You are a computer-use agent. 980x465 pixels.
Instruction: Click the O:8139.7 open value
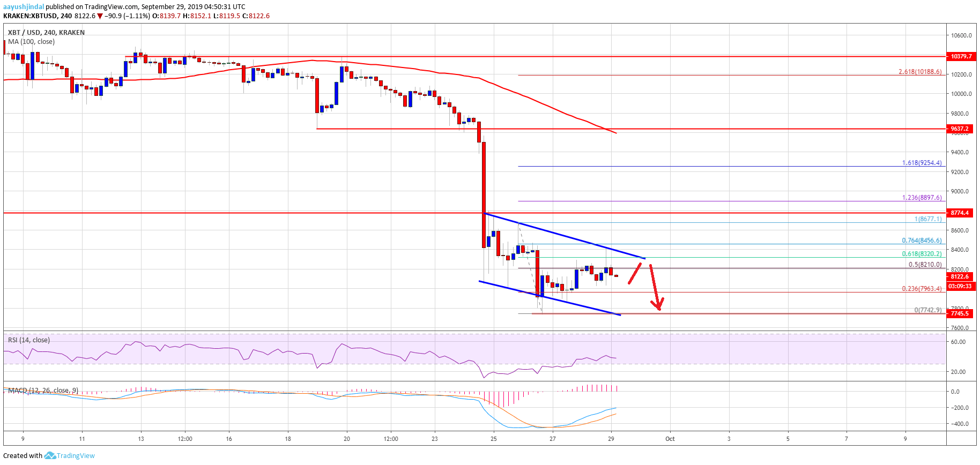pyautogui.click(x=167, y=16)
